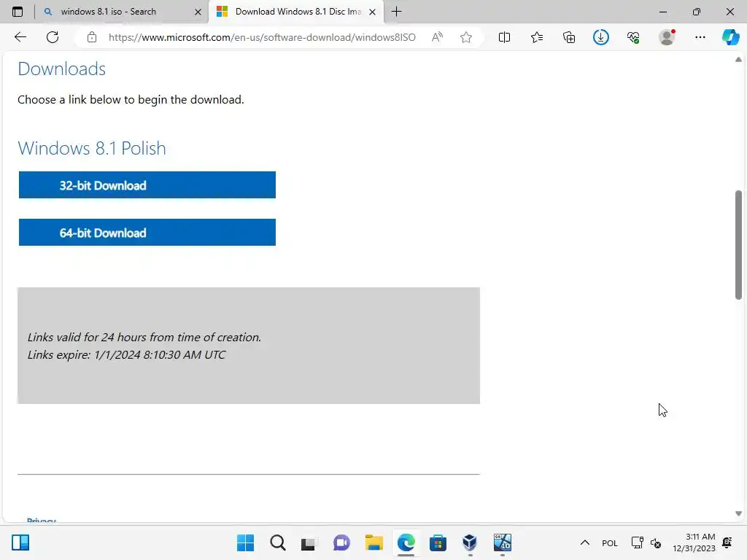Open Copilot sidebar

(x=731, y=37)
